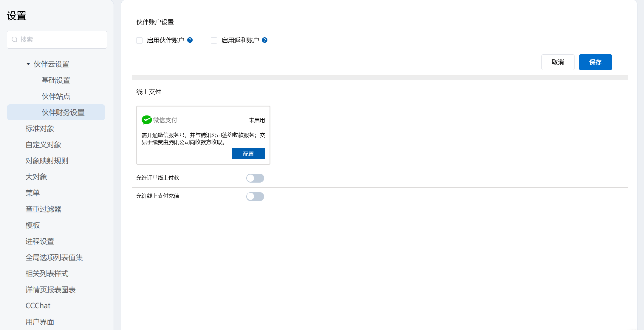Open 全局选项列表值集 page
The image size is (644, 330).
click(x=54, y=257)
